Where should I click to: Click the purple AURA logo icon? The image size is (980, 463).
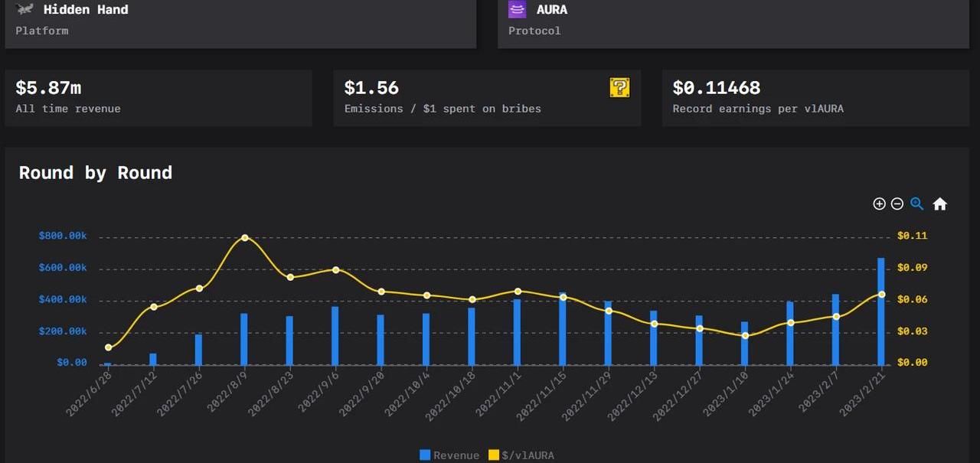pyautogui.click(x=518, y=9)
